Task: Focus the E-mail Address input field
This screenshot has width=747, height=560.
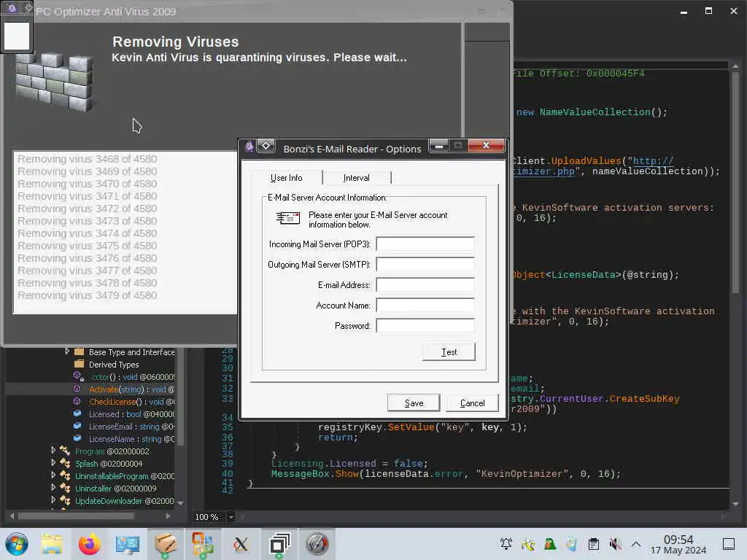Action: [x=425, y=285]
